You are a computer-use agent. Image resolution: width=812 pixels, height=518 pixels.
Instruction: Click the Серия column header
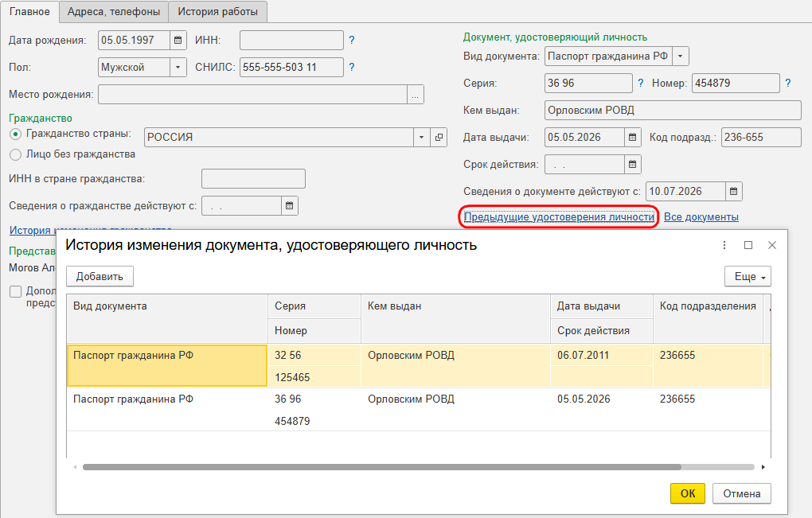point(314,306)
